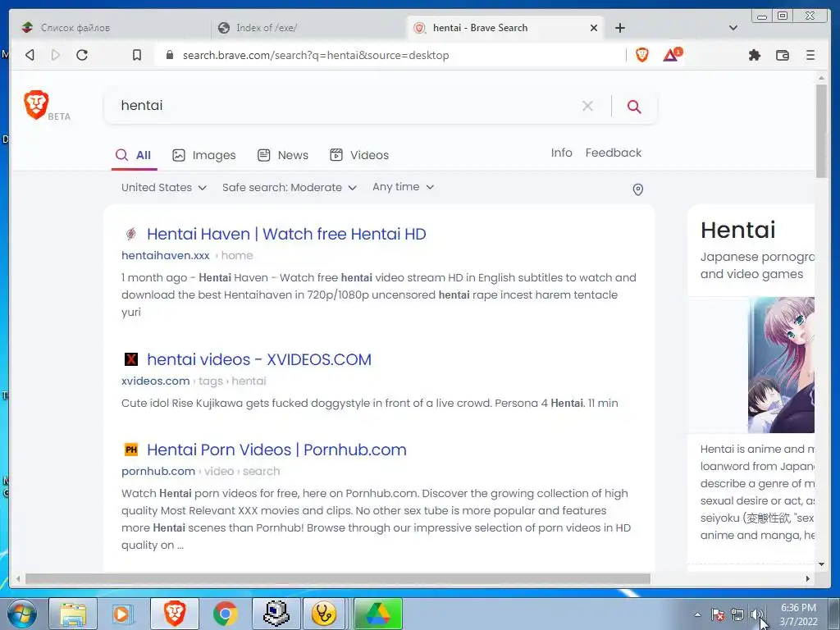Open the Brave Shields lion icon

[641, 55]
